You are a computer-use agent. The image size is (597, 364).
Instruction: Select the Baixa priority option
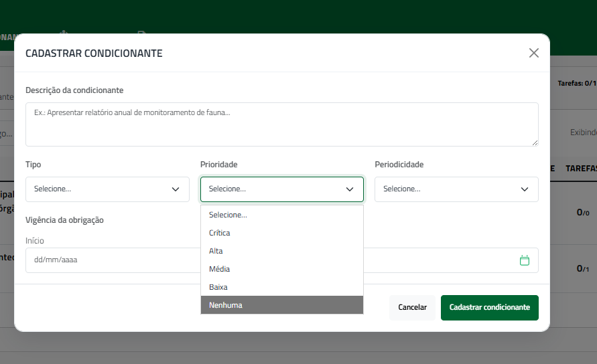[x=281, y=287]
